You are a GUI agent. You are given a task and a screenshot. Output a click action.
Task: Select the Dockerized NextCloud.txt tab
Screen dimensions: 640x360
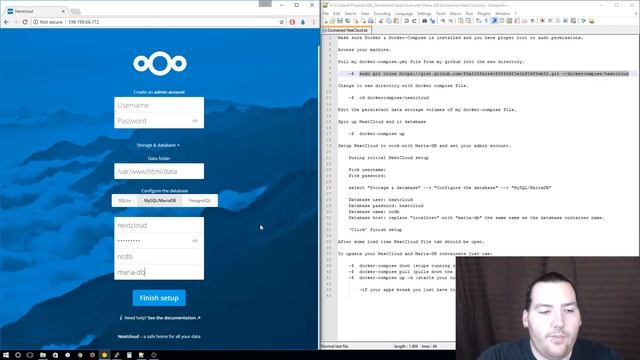pos(346,30)
